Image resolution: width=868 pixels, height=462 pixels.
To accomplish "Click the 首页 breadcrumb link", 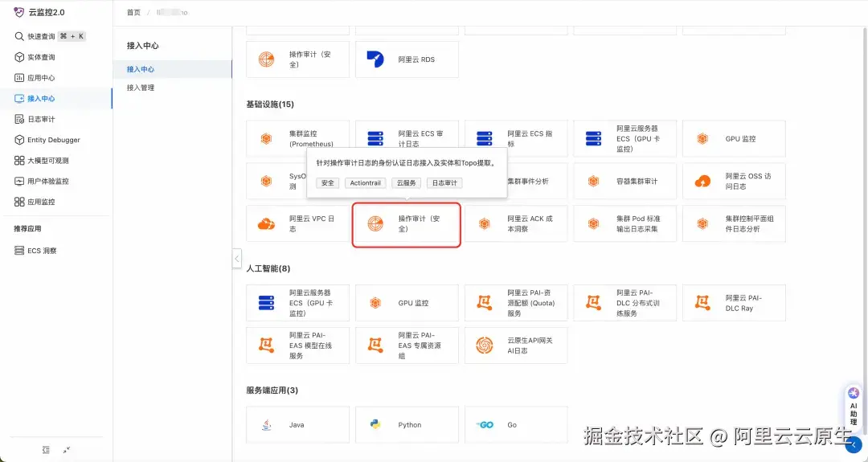I will 133,12.
